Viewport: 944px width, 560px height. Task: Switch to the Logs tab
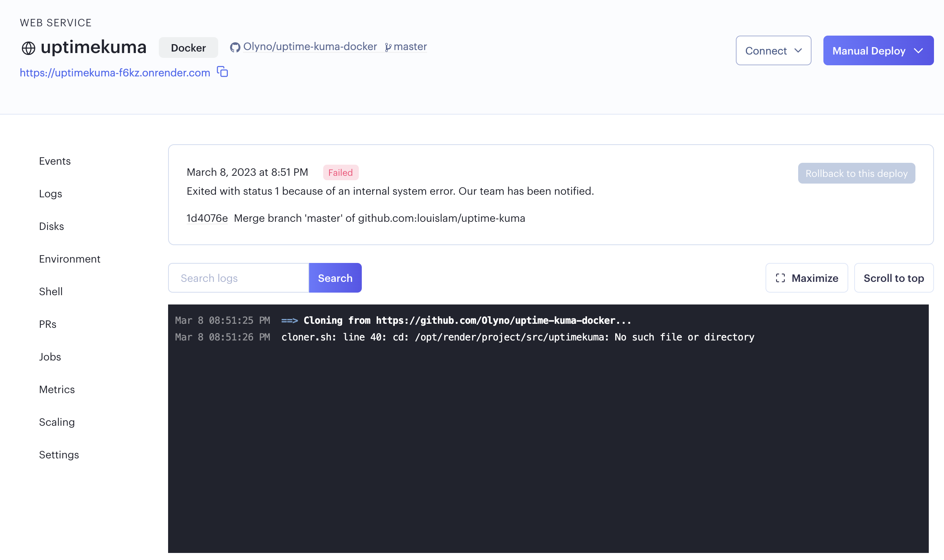pyautogui.click(x=50, y=194)
